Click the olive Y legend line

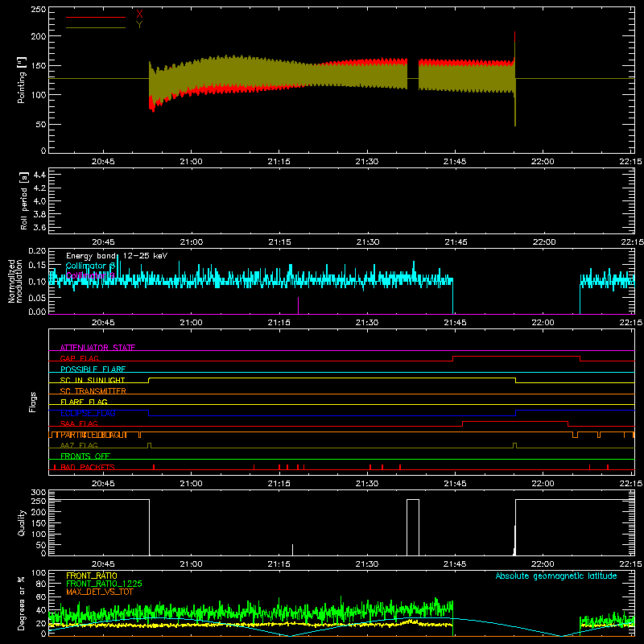(x=95, y=28)
